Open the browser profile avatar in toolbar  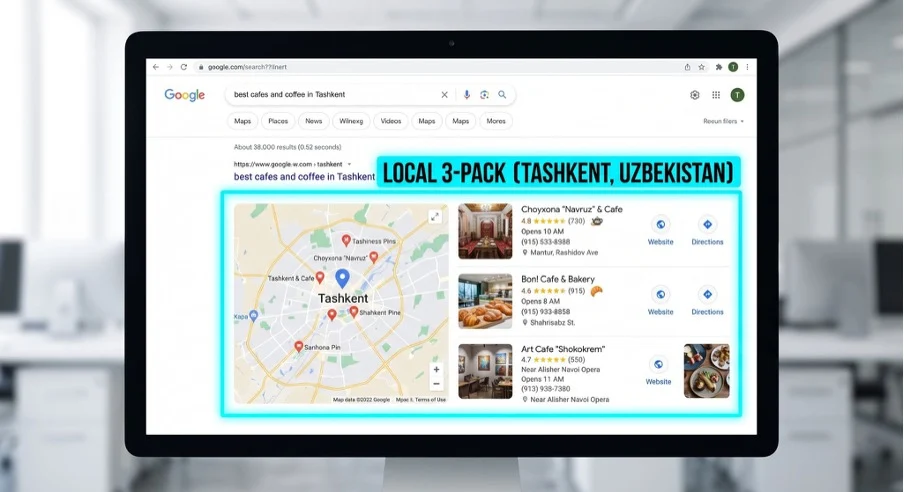click(x=733, y=67)
